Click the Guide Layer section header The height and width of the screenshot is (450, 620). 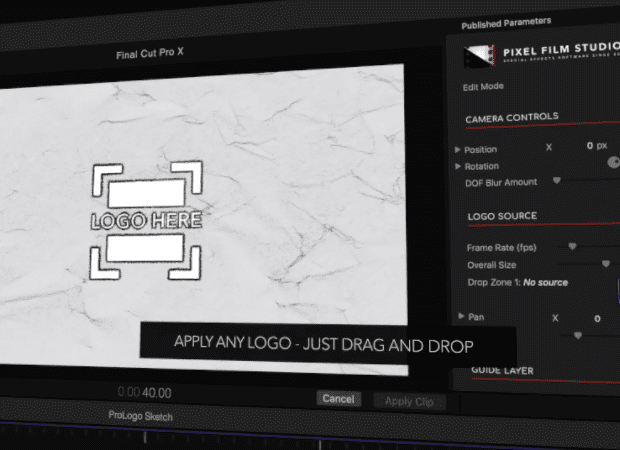point(502,371)
